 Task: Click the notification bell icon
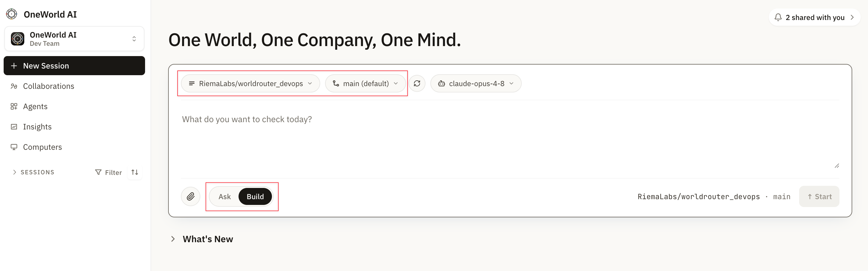point(778,17)
